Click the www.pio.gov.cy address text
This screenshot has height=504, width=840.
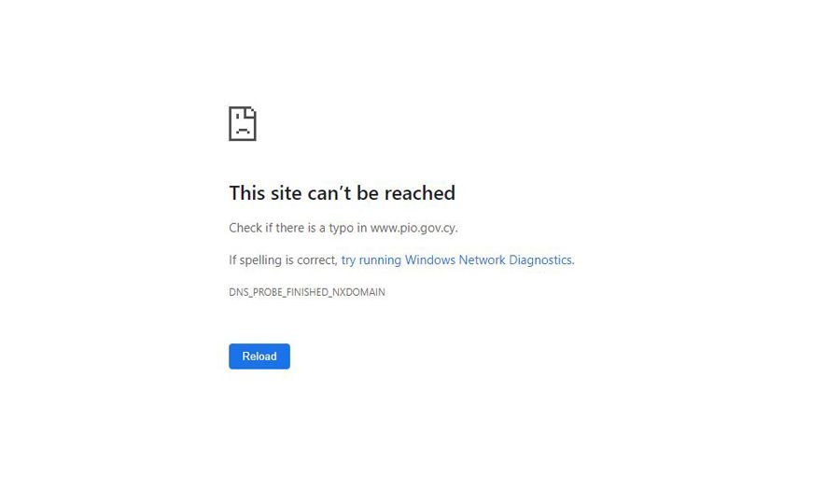pyautogui.click(x=413, y=228)
